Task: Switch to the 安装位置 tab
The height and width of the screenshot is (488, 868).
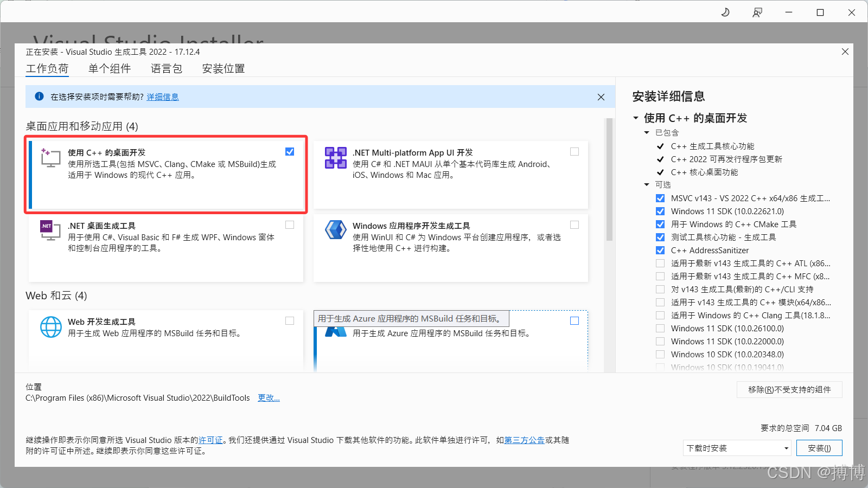Action: pos(224,69)
